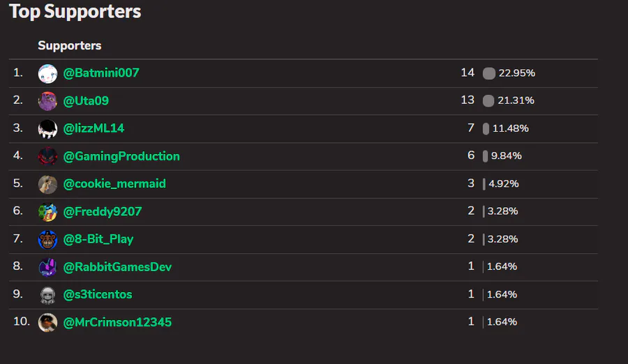
Task: Select the Supporters column header
Action: [x=70, y=45]
